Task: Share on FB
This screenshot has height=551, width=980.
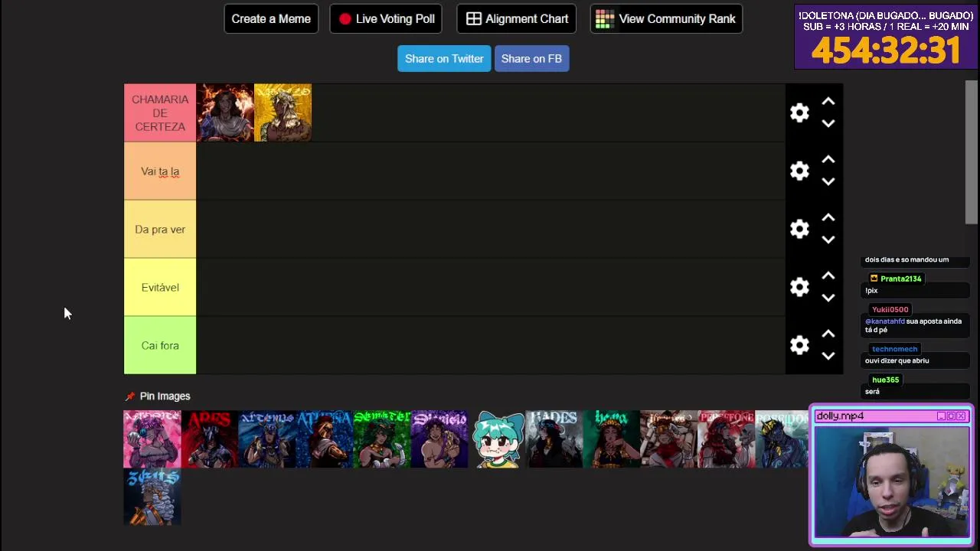Action: tap(531, 59)
